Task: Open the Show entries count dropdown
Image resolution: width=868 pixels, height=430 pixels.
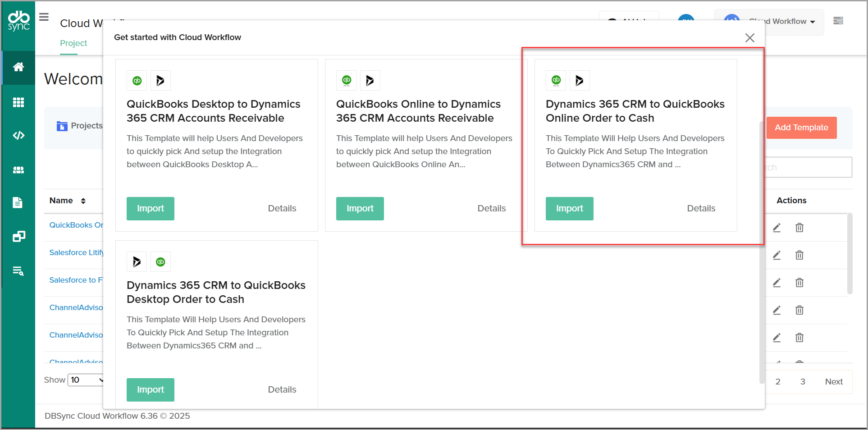Action: click(x=87, y=380)
